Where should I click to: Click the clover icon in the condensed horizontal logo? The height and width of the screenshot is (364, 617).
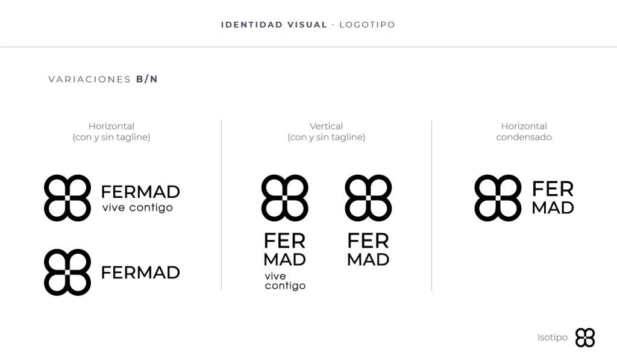[x=498, y=198]
